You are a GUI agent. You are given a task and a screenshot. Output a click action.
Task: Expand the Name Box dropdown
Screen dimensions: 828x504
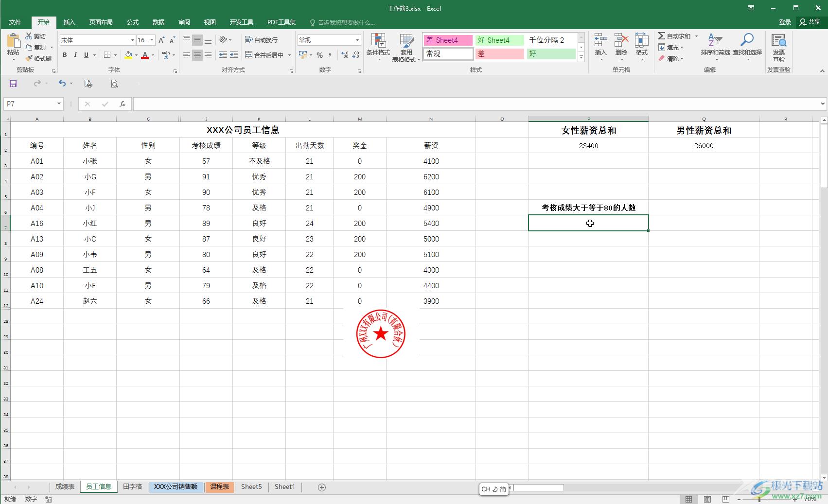point(59,104)
